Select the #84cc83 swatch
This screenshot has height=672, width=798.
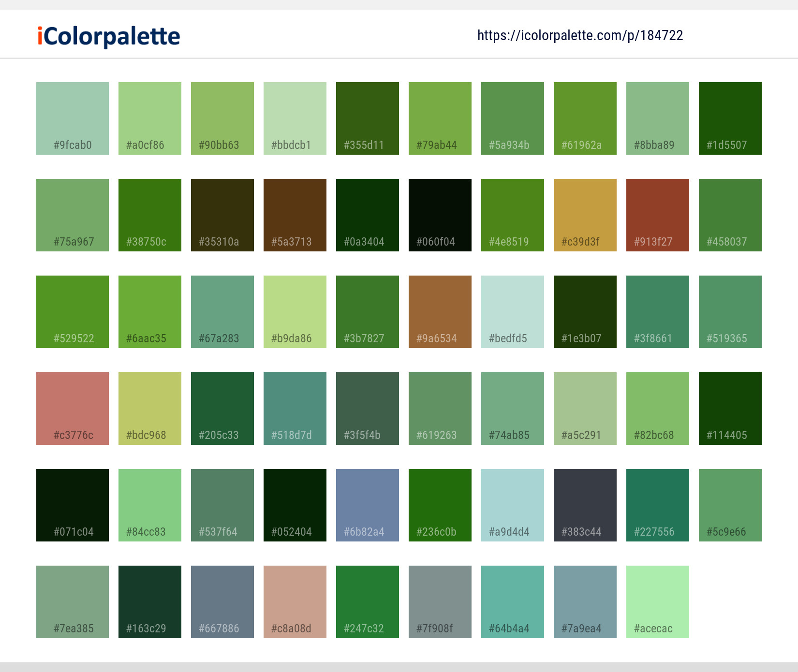coord(150,505)
